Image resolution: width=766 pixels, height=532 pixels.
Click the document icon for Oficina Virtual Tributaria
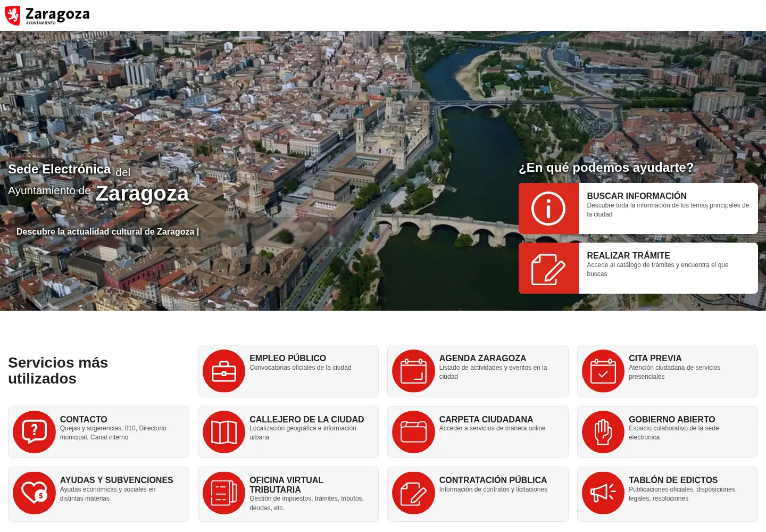pos(224,493)
